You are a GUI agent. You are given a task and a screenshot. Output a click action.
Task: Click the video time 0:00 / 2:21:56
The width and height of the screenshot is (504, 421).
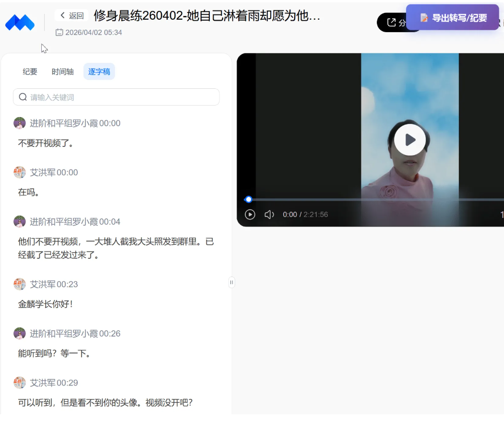[305, 215]
